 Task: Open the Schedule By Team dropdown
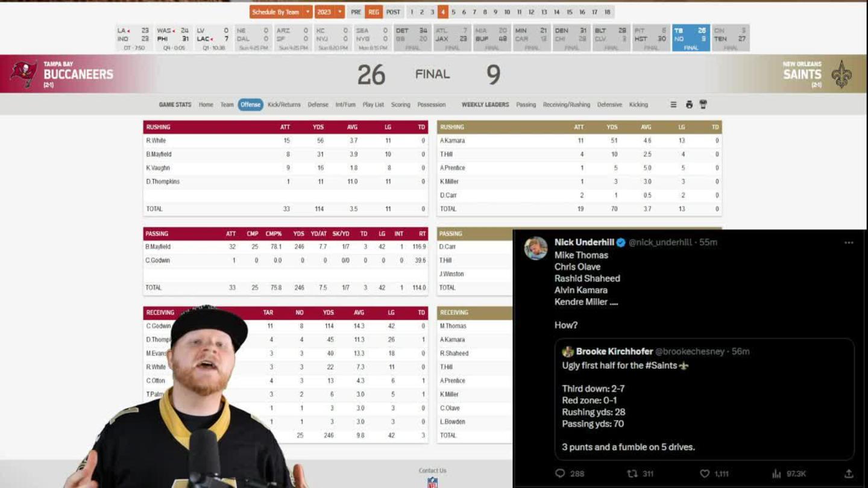281,12
